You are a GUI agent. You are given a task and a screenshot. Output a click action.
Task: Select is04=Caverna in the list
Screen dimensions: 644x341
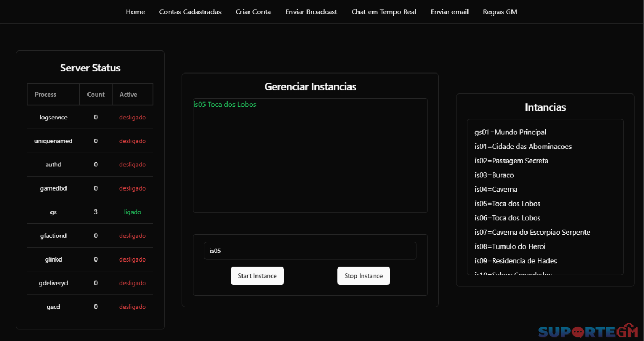pos(496,190)
